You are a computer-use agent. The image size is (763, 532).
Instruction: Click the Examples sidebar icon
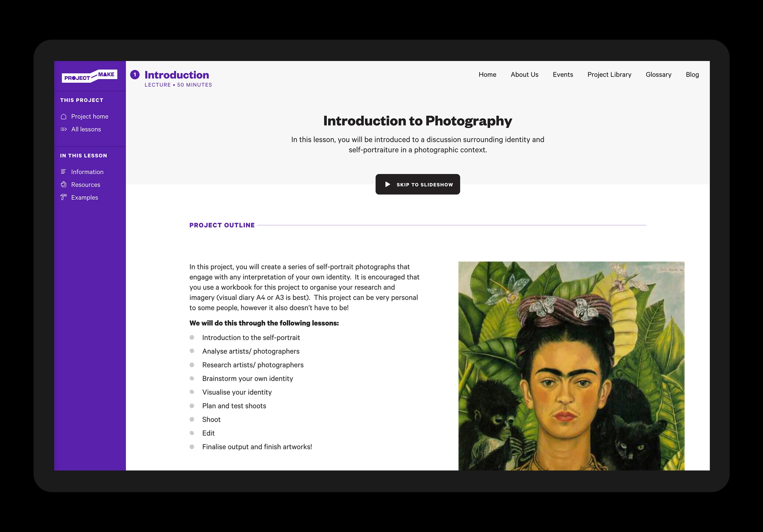[x=63, y=197]
